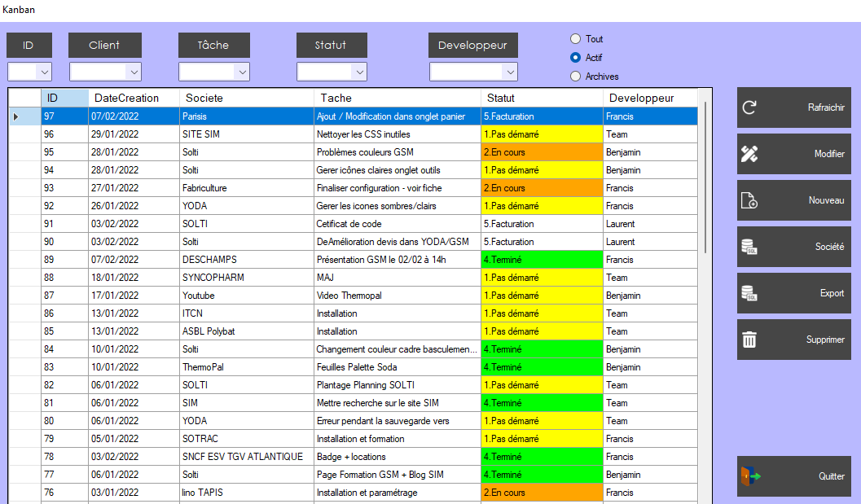This screenshot has width=861, height=504.
Task: Click the ID filter button
Action: [29, 45]
